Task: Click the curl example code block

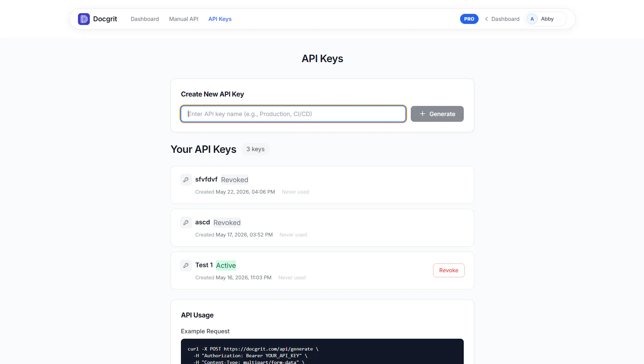Action: click(x=322, y=351)
